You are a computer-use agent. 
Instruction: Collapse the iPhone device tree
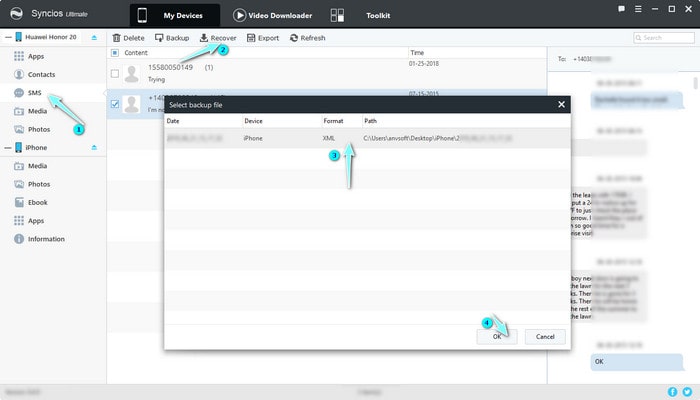pyautogui.click(x=5, y=147)
